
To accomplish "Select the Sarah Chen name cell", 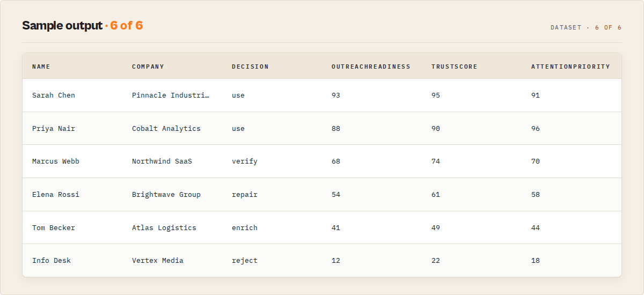I will [x=54, y=95].
